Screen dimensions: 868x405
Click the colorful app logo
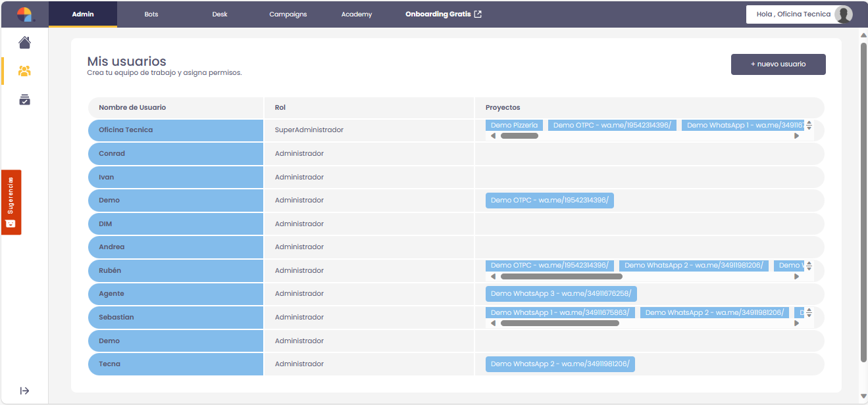(24, 14)
